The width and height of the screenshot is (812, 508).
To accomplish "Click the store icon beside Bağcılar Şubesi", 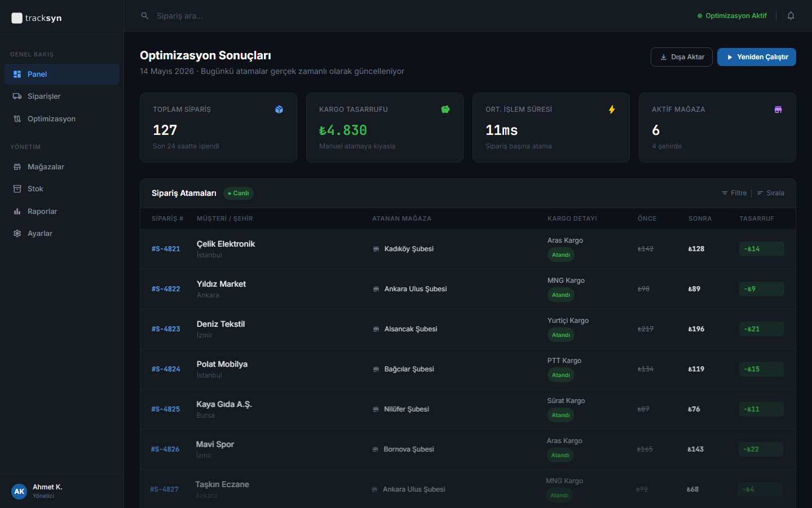I will pyautogui.click(x=376, y=369).
